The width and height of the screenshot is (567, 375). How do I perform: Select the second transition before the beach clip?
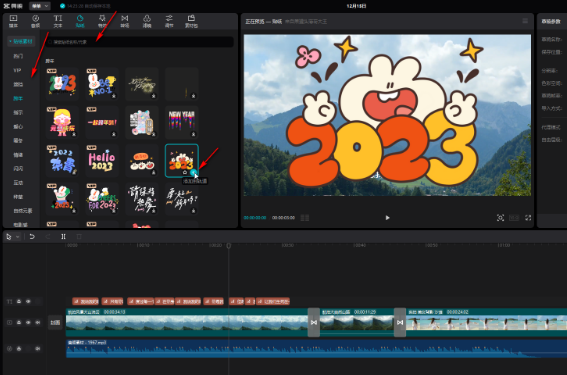click(400, 322)
